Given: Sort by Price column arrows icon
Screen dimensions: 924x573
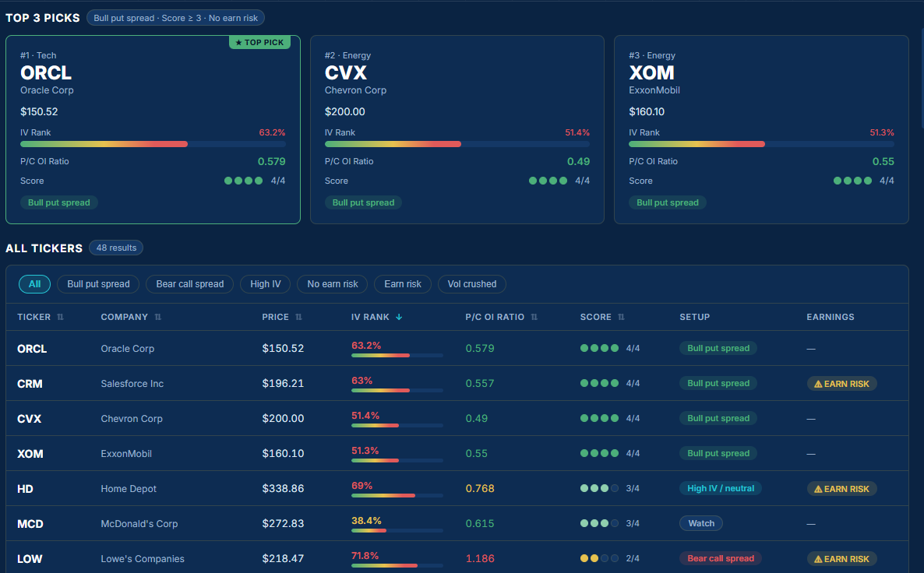Looking at the screenshot, I should click(x=298, y=317).
